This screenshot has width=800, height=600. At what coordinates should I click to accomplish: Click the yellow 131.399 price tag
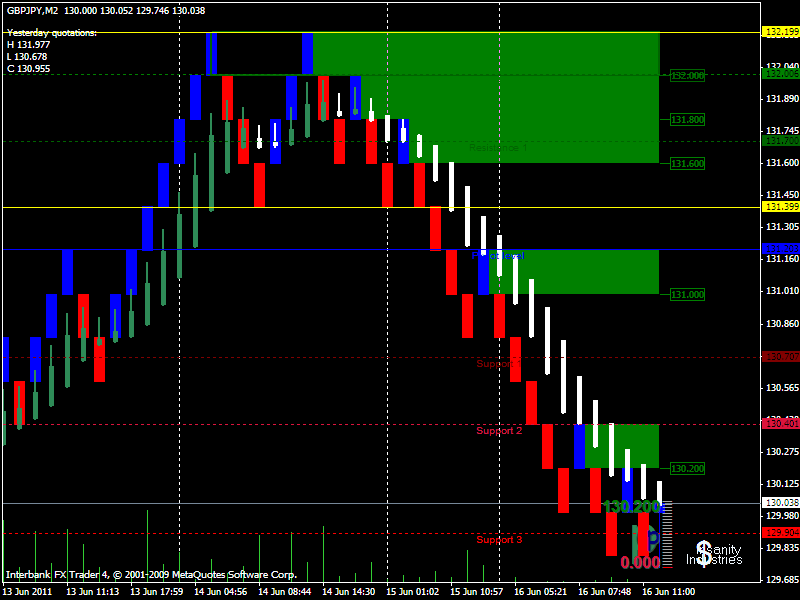coord(781,207)
